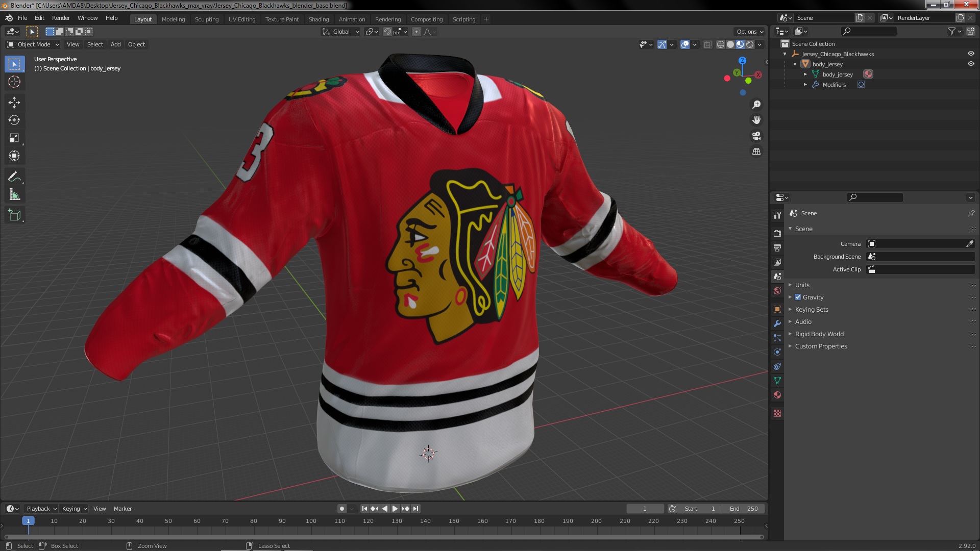The image size is (980, 551).
Task: Select the Add Cube tool
Action: tap(14, 215)
